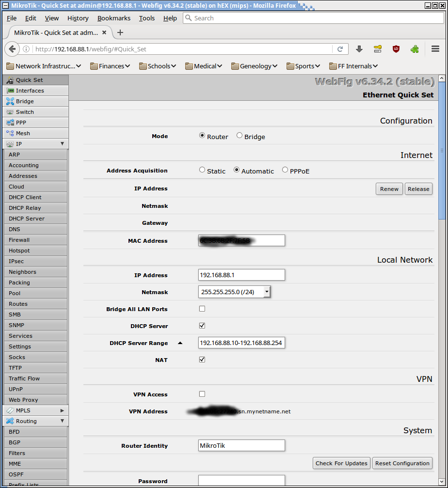Screen dimensions: 448x488
Task: Open the File menu
Action: (12, 18)
